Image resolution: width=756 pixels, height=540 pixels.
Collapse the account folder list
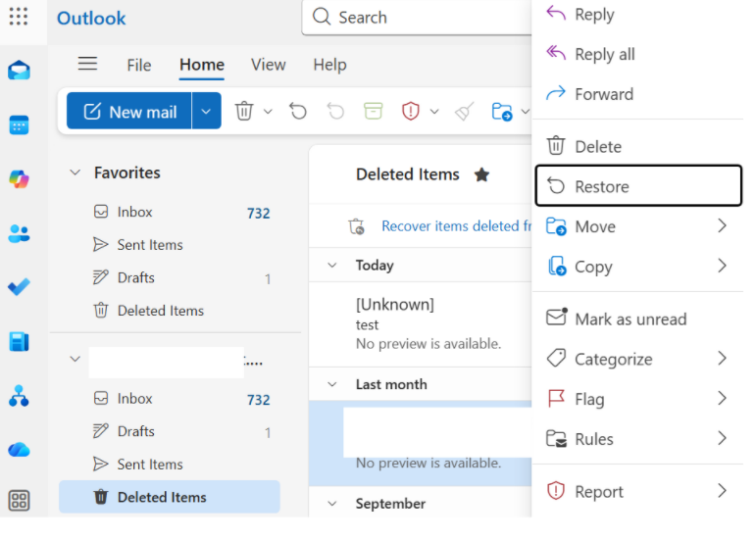coord(75,359)
